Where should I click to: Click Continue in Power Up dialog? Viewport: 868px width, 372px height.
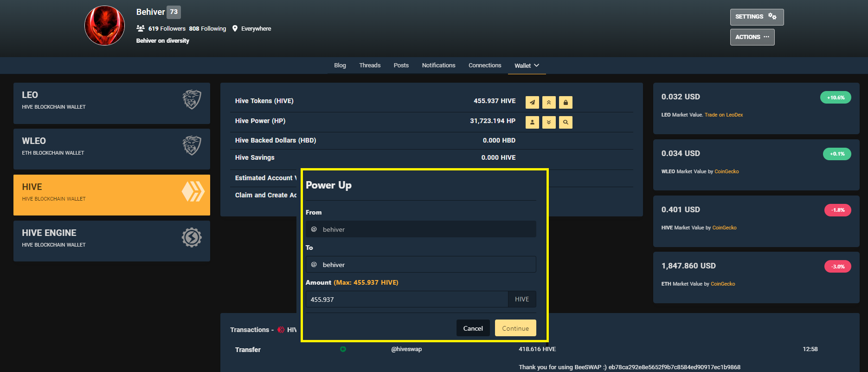coord(515,328)
